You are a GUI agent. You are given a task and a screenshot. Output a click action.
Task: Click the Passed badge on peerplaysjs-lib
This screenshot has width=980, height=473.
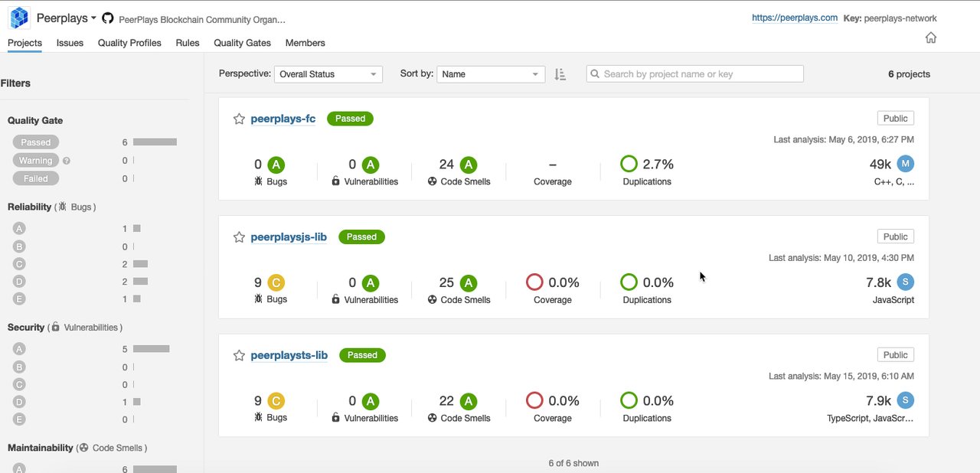click(361, 237)
